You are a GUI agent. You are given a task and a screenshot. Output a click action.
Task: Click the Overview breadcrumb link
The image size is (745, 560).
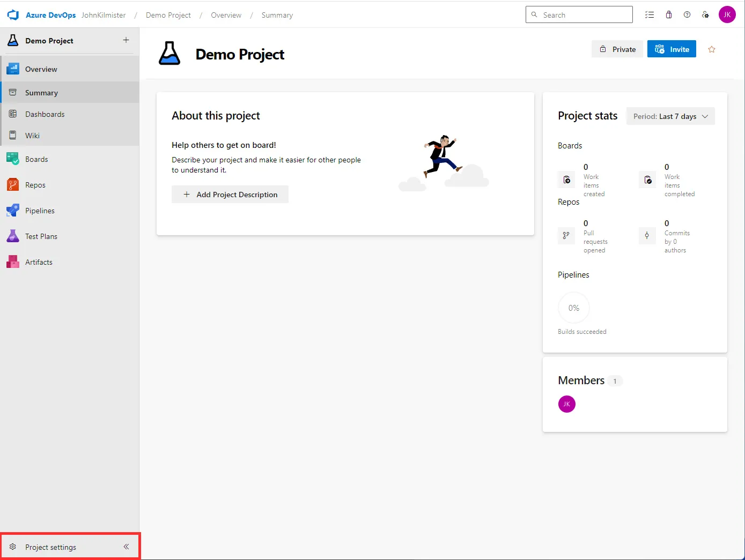pos(226,15)
